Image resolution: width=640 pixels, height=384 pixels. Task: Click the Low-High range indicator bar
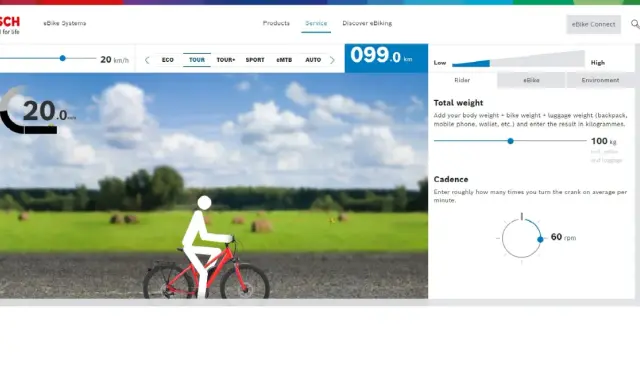518,59
